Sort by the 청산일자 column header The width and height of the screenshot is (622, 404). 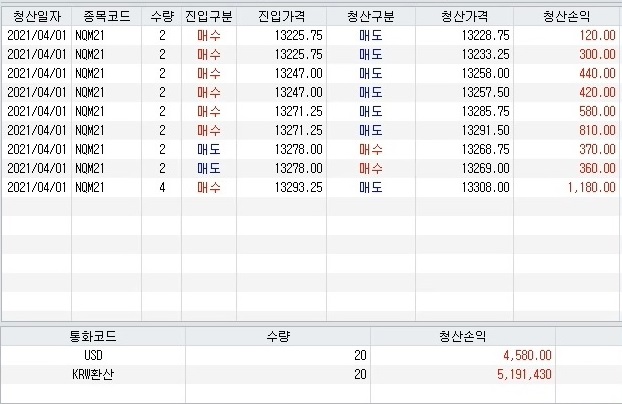tap(36, 16)
